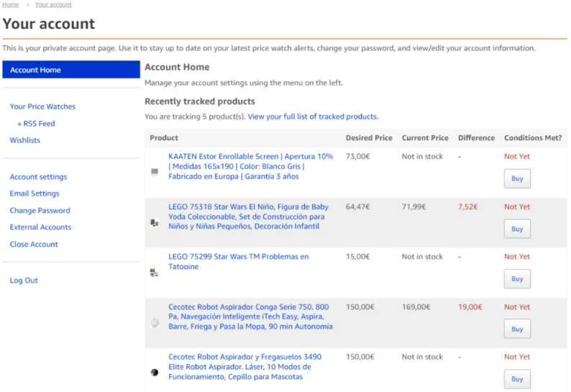Image resolution: width=571 pixels, height=392 pixels.
Task: Open the RSS Feed sidebar link
Action: coord(39,124)
